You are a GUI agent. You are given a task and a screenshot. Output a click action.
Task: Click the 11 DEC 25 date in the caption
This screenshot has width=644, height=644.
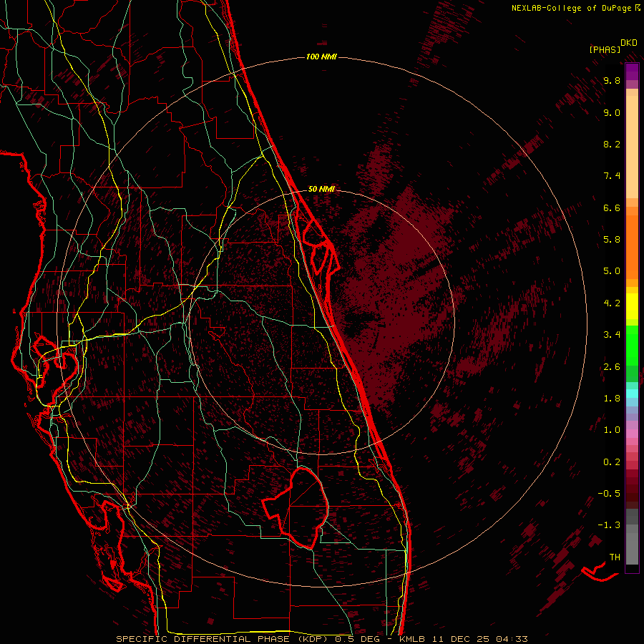462,639
